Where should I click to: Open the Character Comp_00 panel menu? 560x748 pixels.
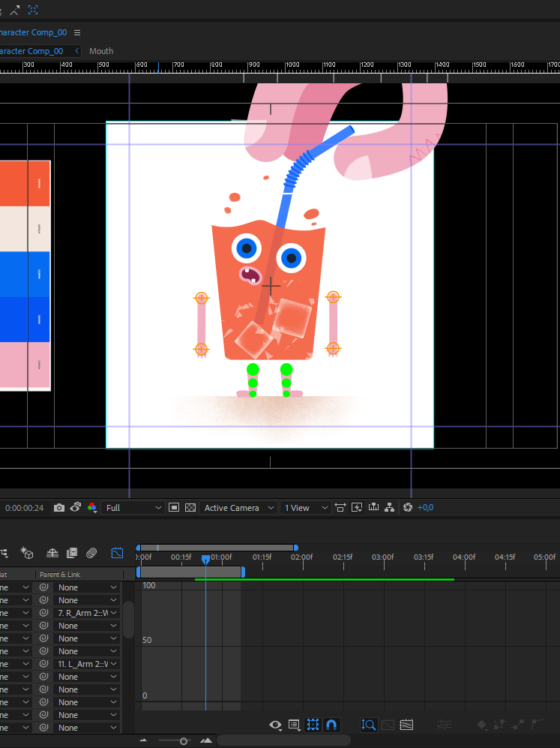point(77,33)
